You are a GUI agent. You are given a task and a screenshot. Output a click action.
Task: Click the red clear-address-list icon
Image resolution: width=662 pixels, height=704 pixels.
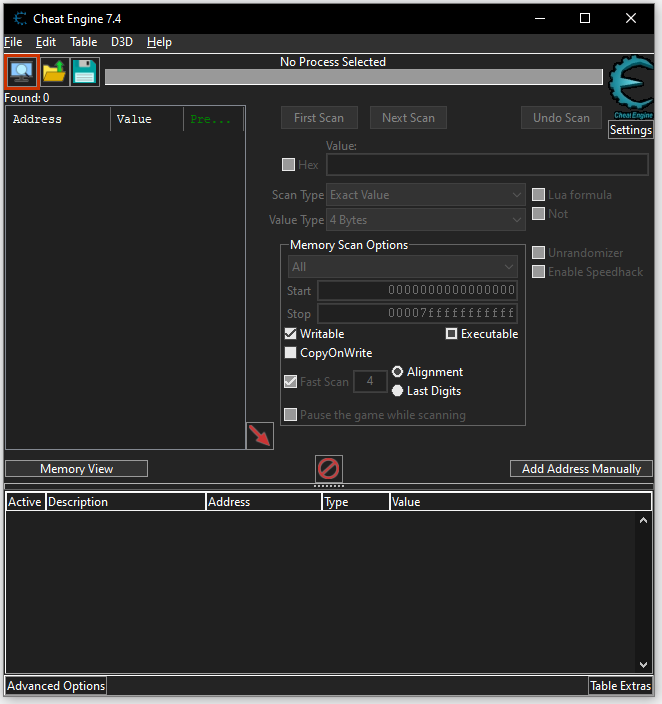329,469
